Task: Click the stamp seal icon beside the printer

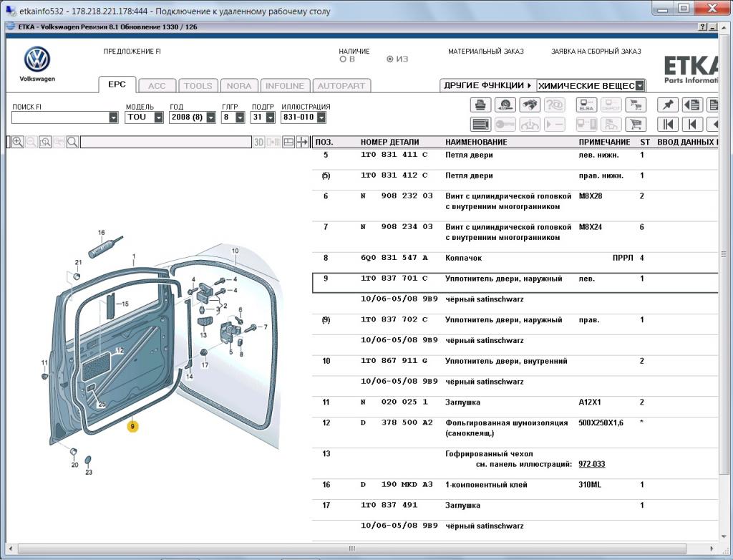Action: click(x=505, y=105)
